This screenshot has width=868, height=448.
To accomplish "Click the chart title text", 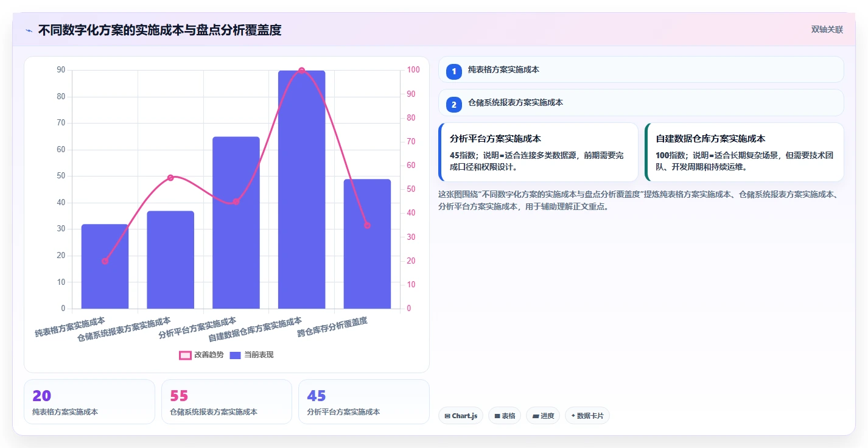I will click(x=159, y=30).
